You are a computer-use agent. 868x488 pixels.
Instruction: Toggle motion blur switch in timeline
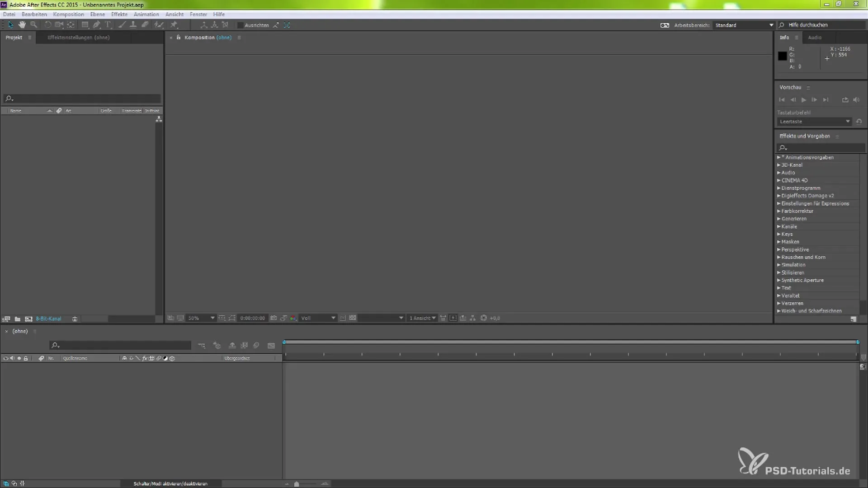[256, 346]
